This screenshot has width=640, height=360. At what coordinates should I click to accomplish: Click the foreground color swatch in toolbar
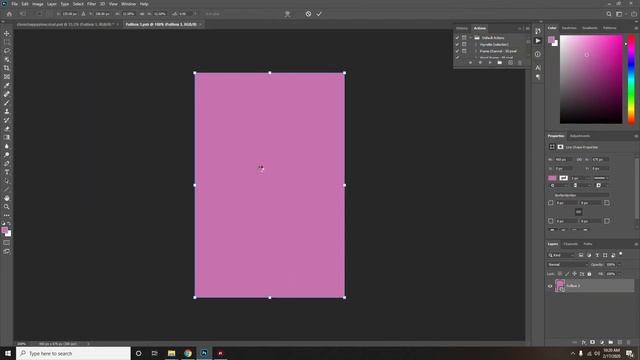coord(4,230)
